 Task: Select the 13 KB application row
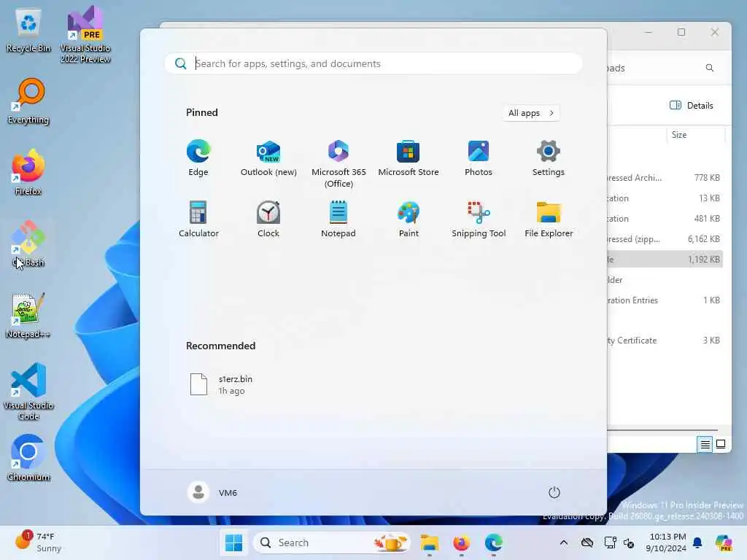point(665,198)
